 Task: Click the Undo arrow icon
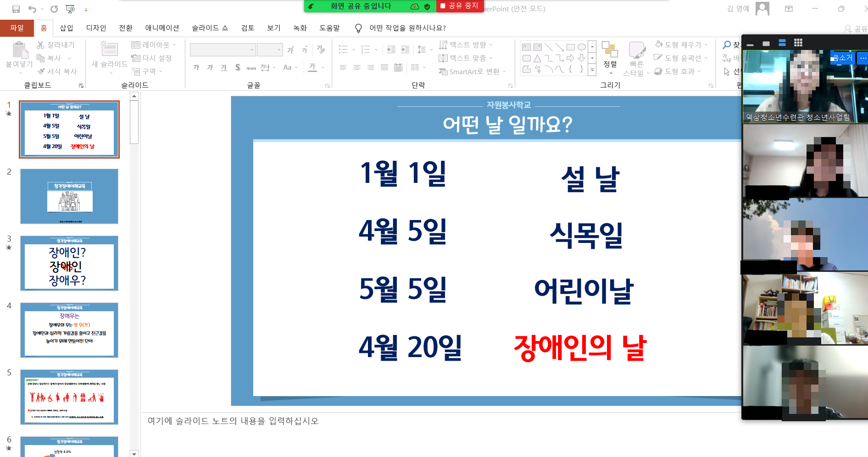tap(32, 9)
